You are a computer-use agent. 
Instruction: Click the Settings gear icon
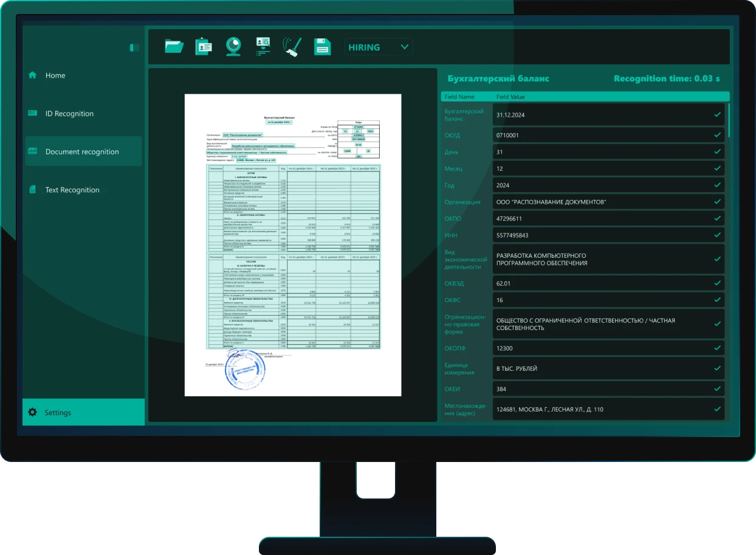click(33, 413)
